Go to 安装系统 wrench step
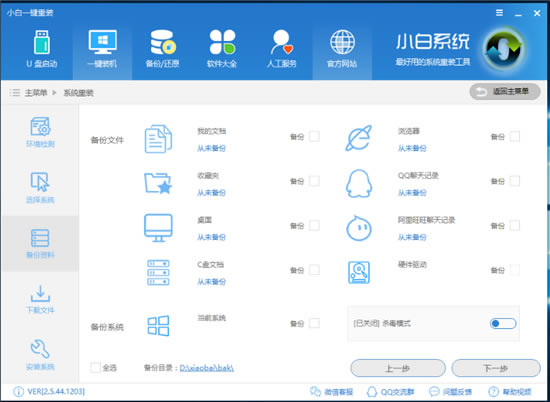The height and width of the screenshot is (402, 550). (40, 355)
